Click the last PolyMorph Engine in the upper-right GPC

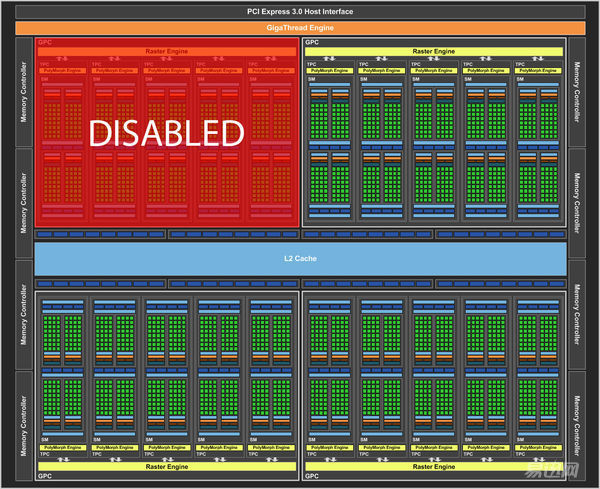click(538, 70)
